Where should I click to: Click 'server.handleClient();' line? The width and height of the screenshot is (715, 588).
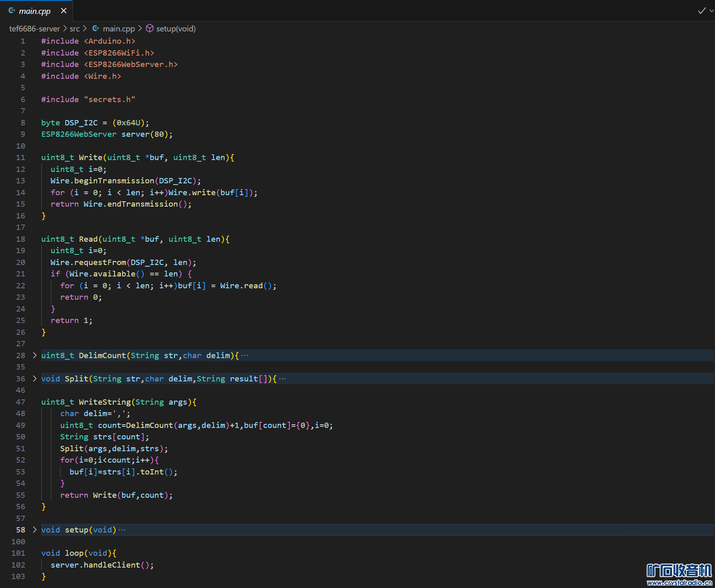[102, 565]
